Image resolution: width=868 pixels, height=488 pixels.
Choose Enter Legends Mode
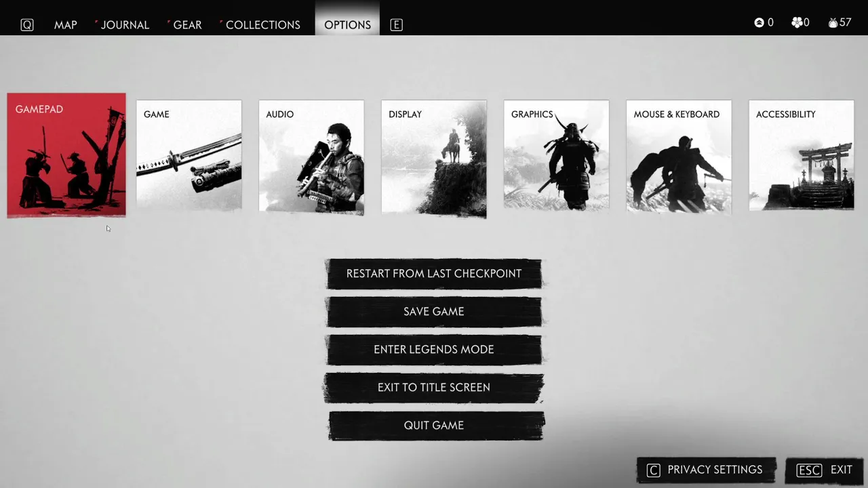point(434,350)
